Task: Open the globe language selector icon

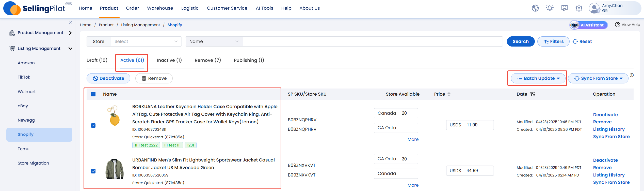Action: (x=535, y=8)
